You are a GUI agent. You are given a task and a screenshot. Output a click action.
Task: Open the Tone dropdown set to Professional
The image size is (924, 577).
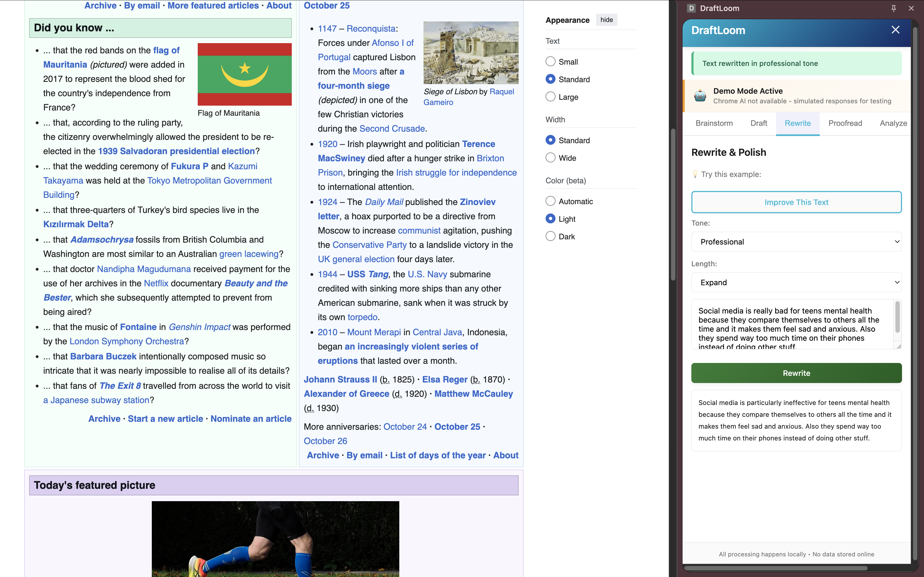[796, 242]
